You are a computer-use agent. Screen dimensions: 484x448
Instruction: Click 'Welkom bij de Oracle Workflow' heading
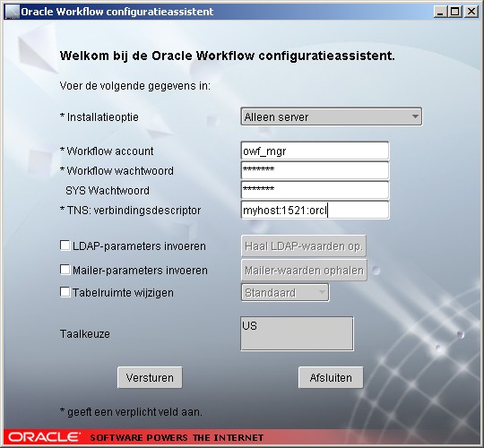227,56
